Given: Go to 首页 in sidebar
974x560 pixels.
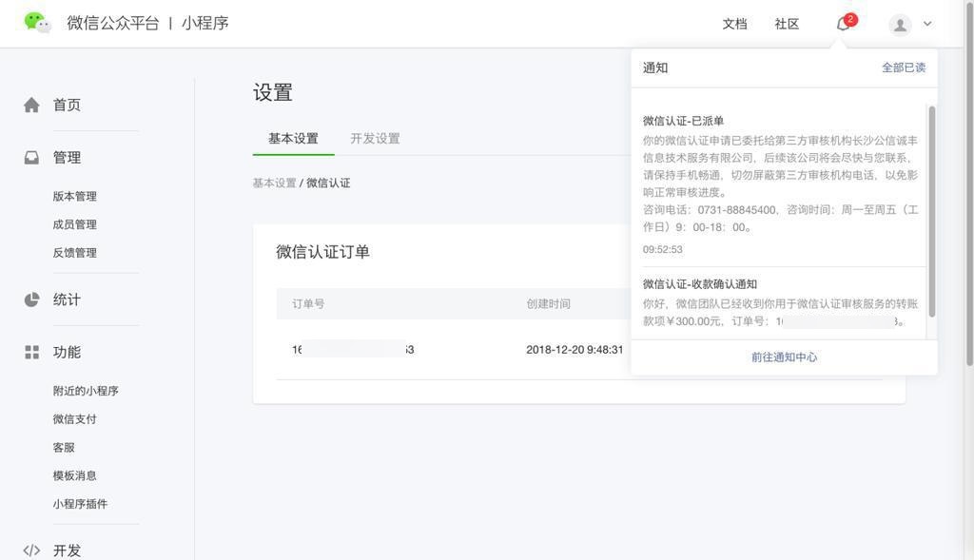Looking at the screenshot, I should tap(67, 105).
